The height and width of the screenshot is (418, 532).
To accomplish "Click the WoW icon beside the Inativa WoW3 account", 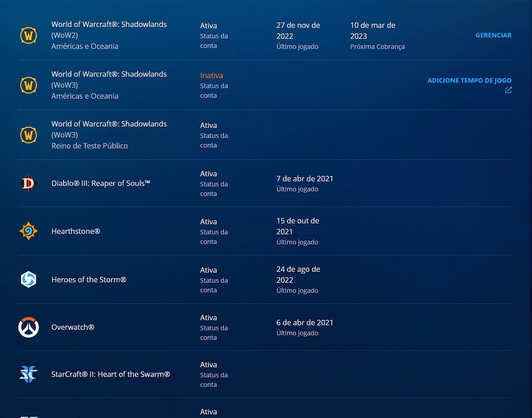I will click(x=28, y=85).
